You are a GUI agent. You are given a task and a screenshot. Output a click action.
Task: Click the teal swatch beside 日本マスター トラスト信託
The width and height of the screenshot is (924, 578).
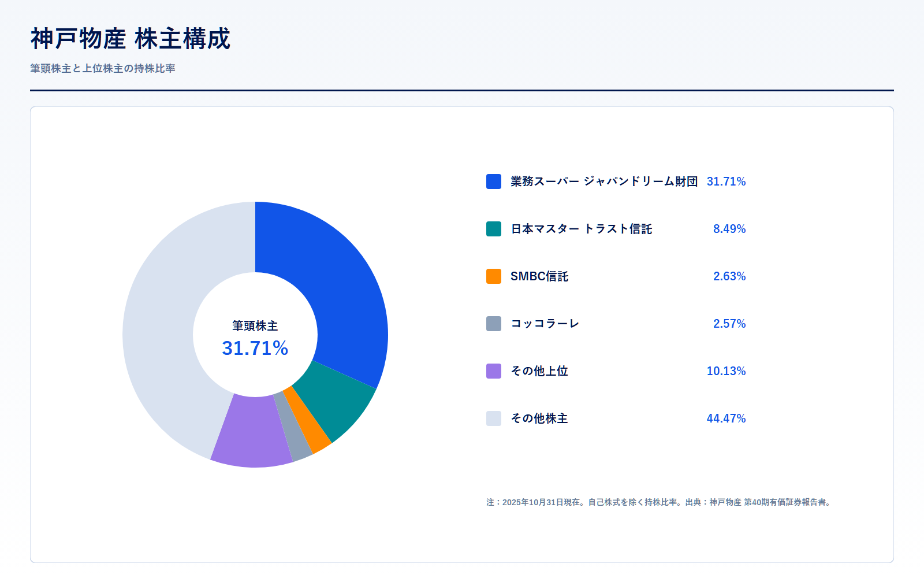(494, 229)
